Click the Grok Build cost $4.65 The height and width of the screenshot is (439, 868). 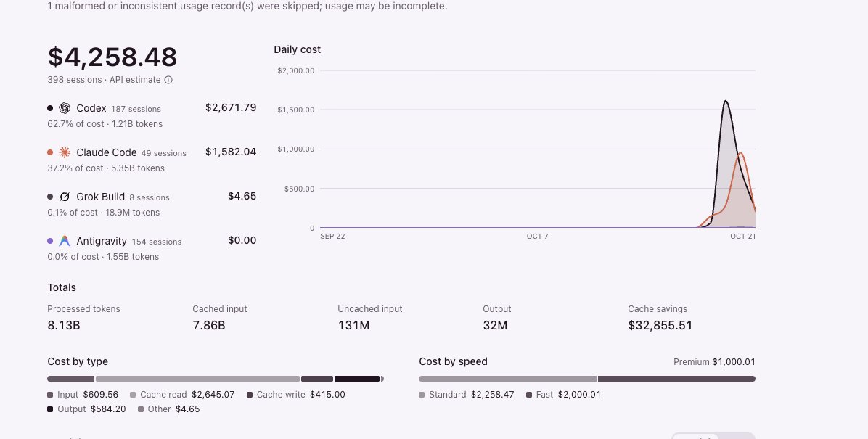[x=242, y=196]
